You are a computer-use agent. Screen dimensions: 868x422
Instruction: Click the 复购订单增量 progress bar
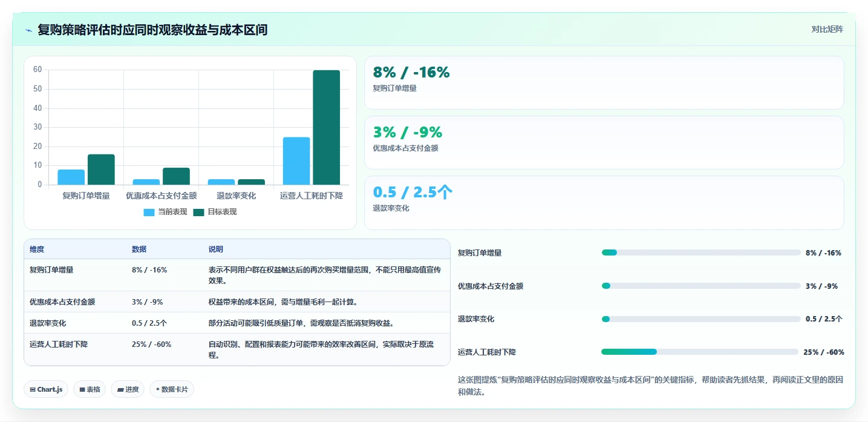(701, 252)
